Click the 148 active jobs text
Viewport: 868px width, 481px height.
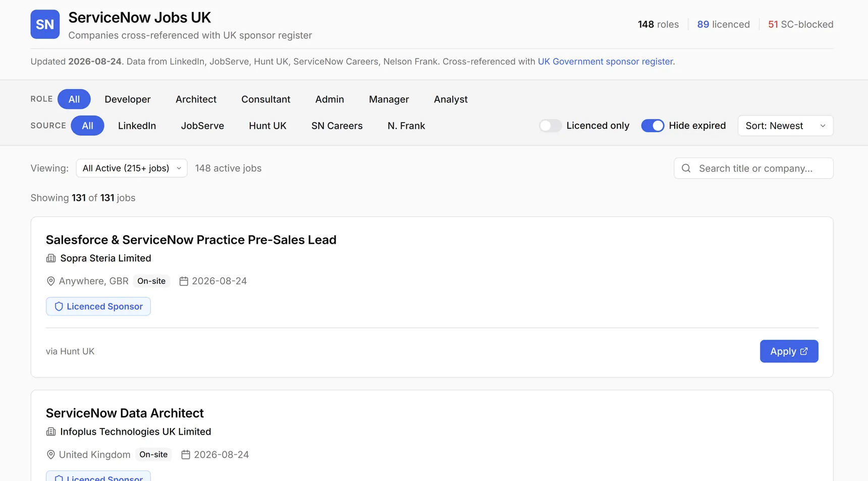[228, 168]
